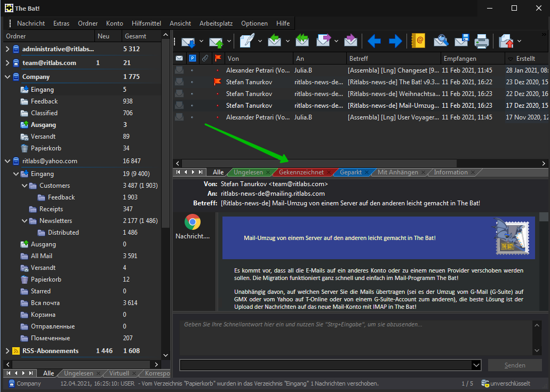Toggle read status of Changeset message
This screenshot has height=392, width=550.
tap(179, 70)
